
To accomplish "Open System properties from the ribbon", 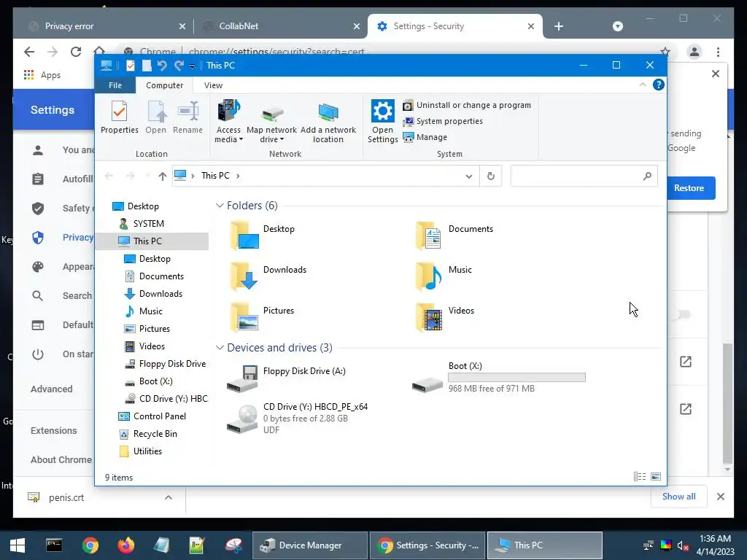I will click(443, 122).
